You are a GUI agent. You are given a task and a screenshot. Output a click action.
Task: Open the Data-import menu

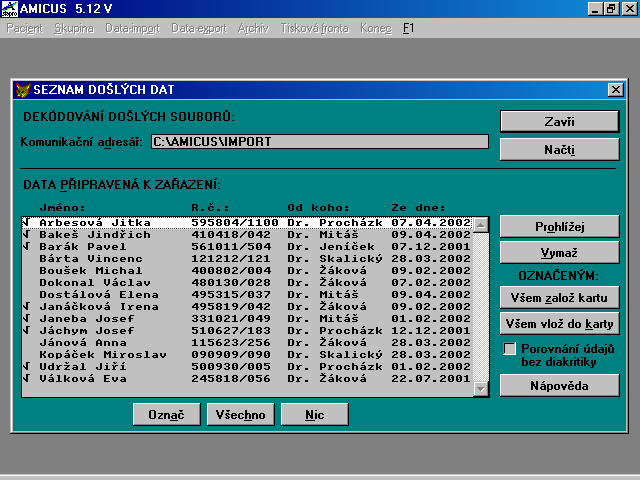point(133,28)
